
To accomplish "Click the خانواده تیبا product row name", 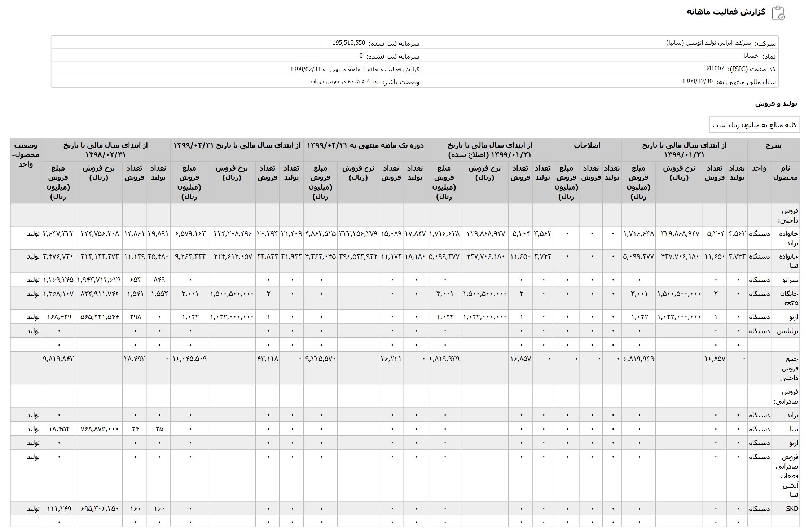I will pos(786,261).
